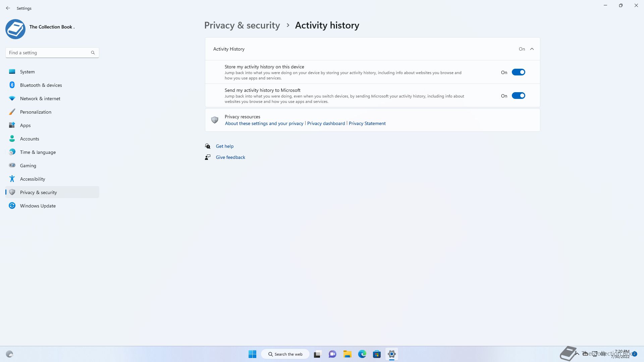Viewport: 644px width, 362px height.
Task: Click the Send my activity history to Microsoft label
Action: 262,90
